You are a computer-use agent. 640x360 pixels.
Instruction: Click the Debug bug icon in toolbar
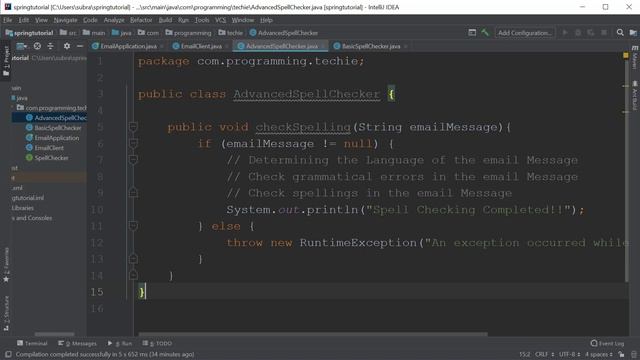pyautogui.click(x=578, y=33)
